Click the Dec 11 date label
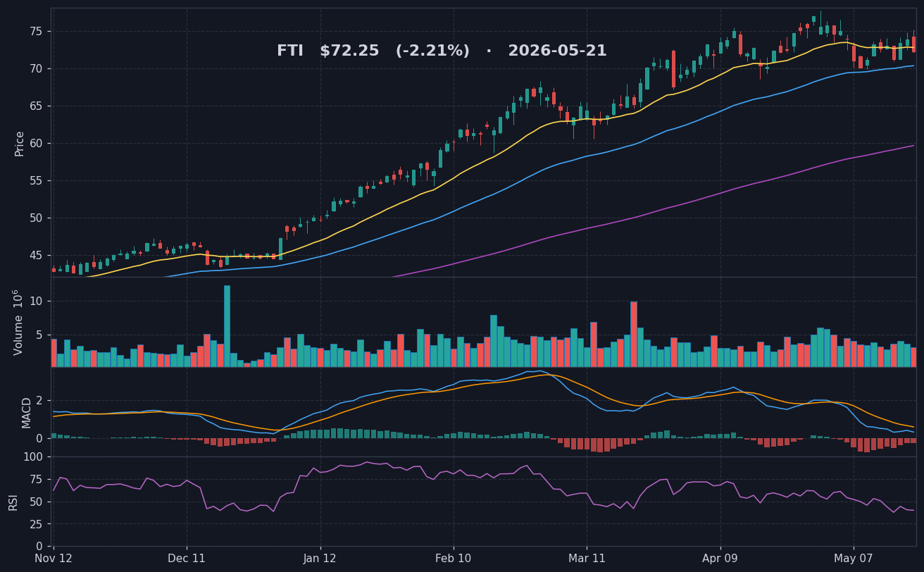 point(187,559)
